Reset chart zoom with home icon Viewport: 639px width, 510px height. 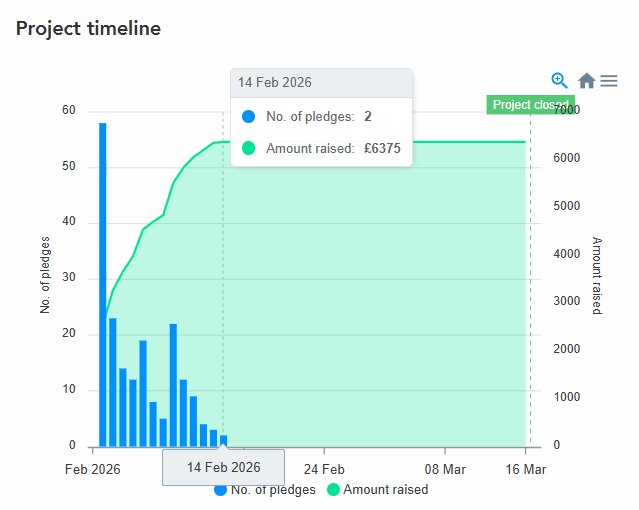point(587,81)
